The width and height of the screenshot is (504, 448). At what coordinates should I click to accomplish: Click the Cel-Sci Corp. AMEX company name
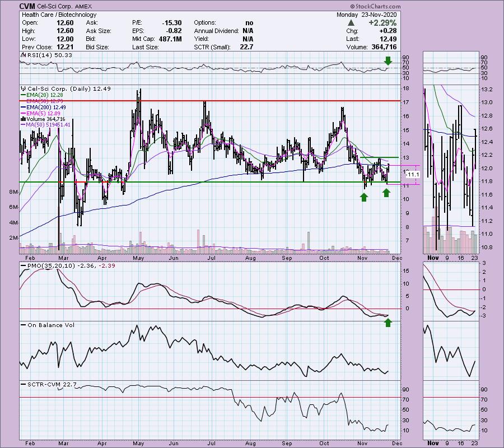click(x=64, y=6)
